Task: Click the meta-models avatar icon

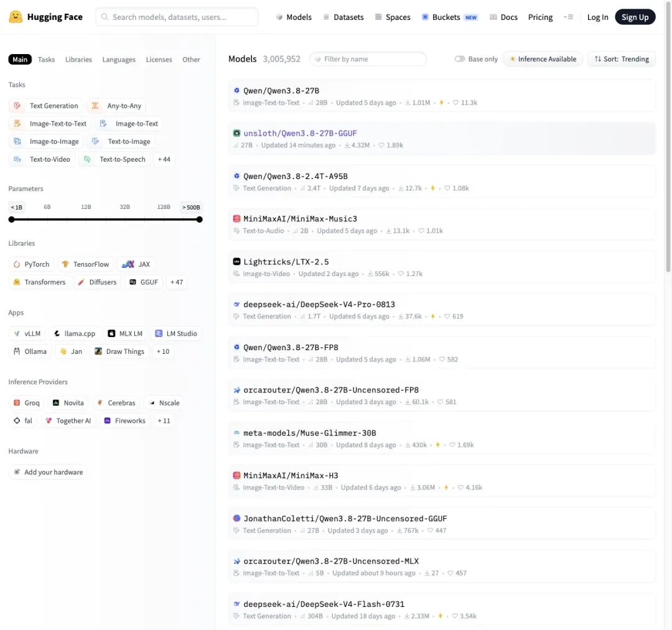Action: click(x=236, y=433)
